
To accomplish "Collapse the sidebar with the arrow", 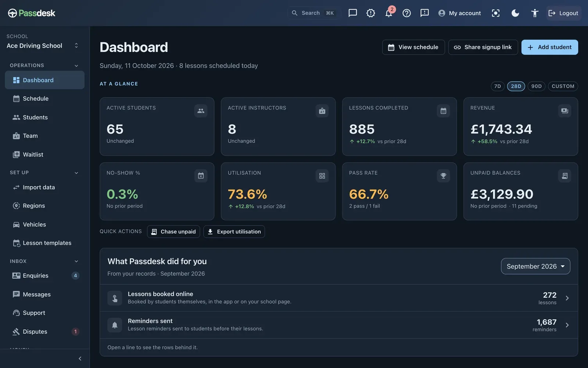I will tap(80, 359).
